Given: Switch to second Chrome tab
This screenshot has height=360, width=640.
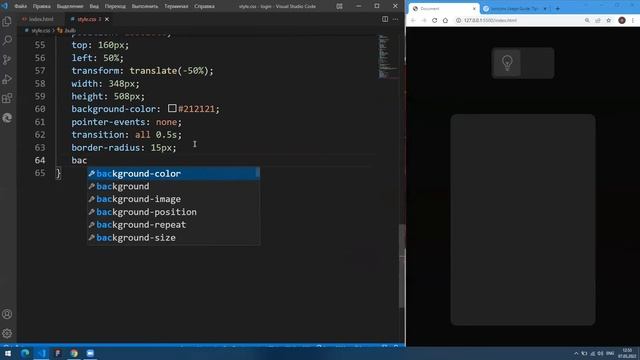Looking at the screenshot, I should click(x=514, y=9).
